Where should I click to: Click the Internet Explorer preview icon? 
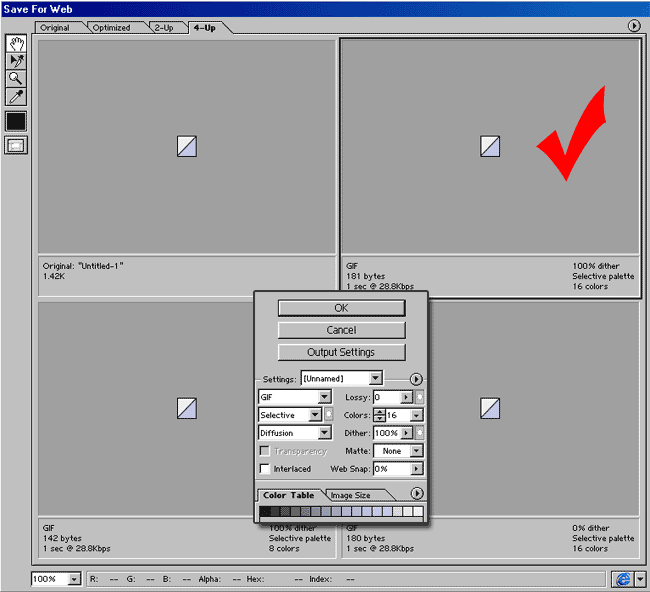tap(621, 579)
